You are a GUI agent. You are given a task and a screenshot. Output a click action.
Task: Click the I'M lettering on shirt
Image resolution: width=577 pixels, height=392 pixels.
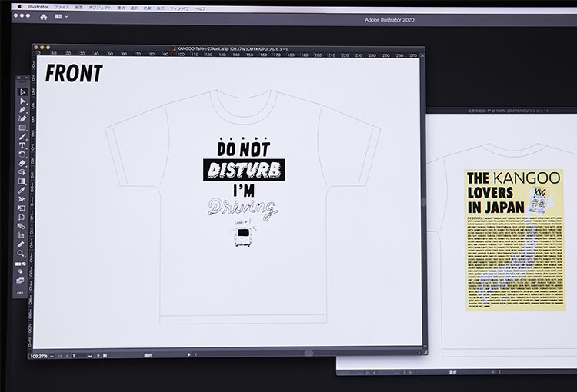pos(244,191)
